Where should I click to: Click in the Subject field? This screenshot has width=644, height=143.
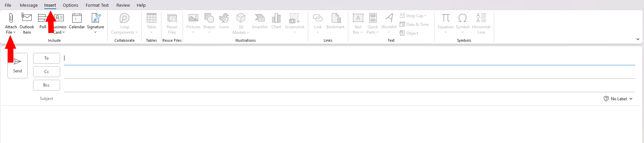331,99
